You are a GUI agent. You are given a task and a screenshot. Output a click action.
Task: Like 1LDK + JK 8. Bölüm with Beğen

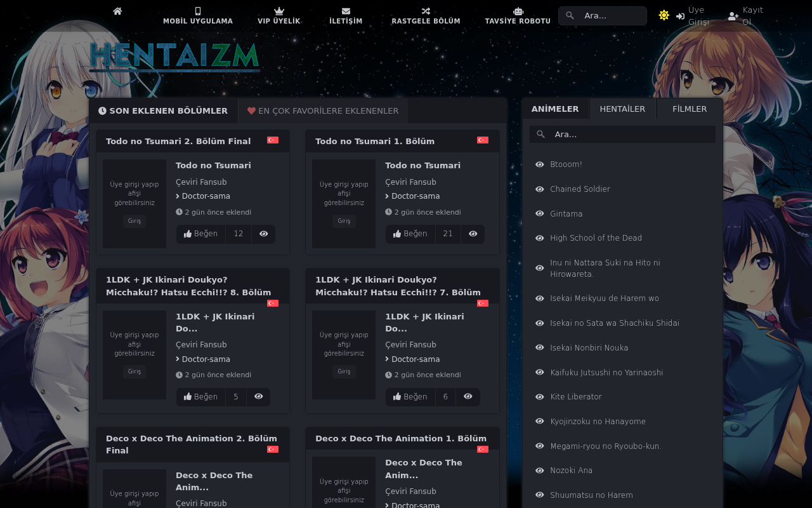(200, 397)
